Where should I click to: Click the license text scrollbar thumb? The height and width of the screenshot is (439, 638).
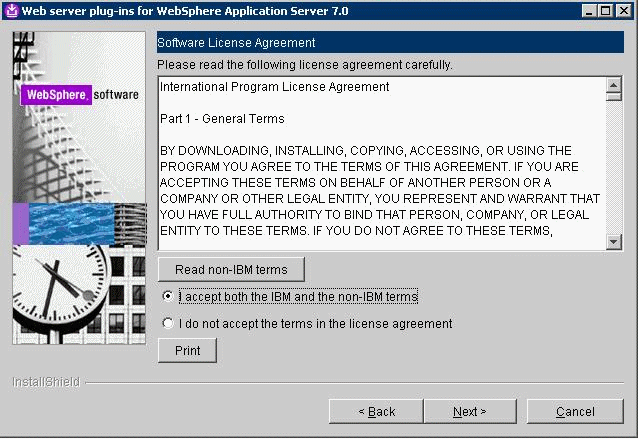pyautogui.click(x=614, y=97)
